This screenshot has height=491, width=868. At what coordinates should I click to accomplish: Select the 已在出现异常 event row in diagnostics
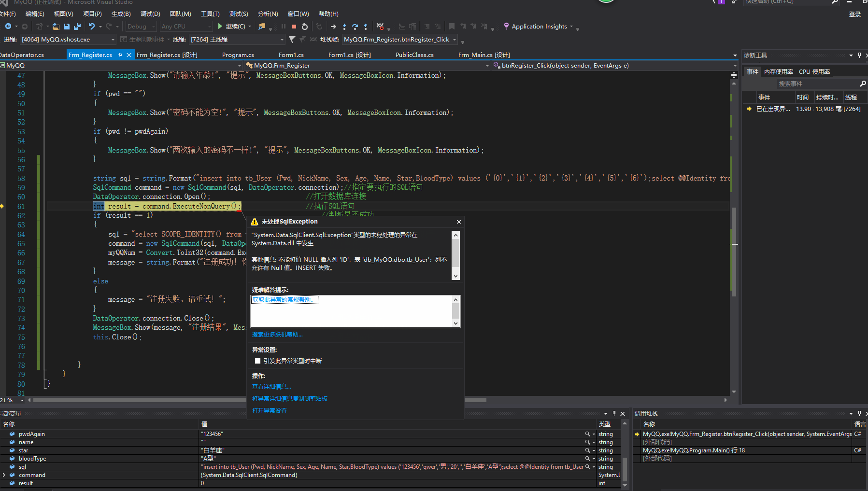[x=805, y=109]
